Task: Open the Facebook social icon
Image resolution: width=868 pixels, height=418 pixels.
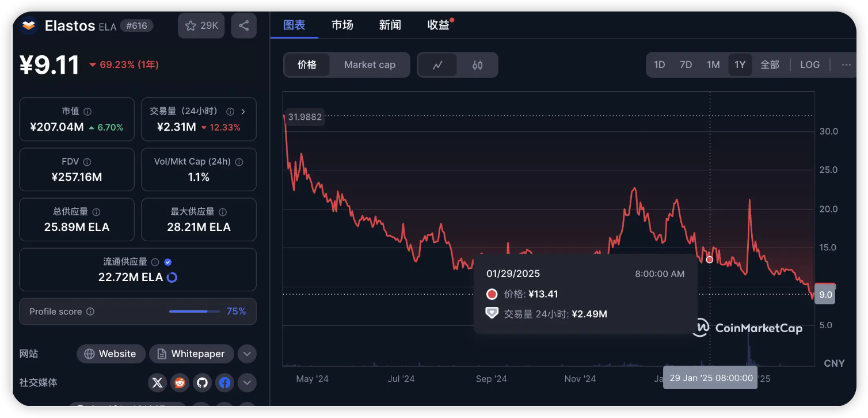Action: point(224,382)
